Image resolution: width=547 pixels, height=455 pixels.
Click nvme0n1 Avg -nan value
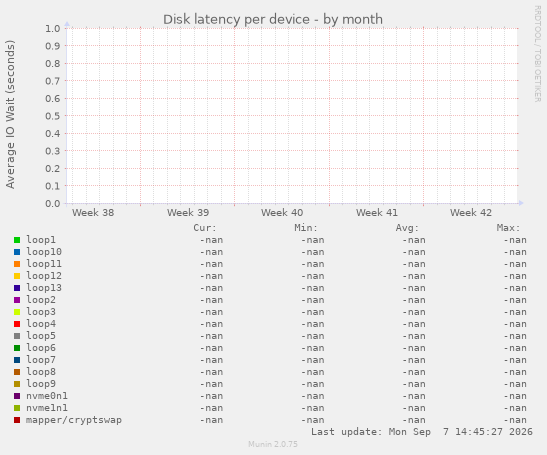414,396
